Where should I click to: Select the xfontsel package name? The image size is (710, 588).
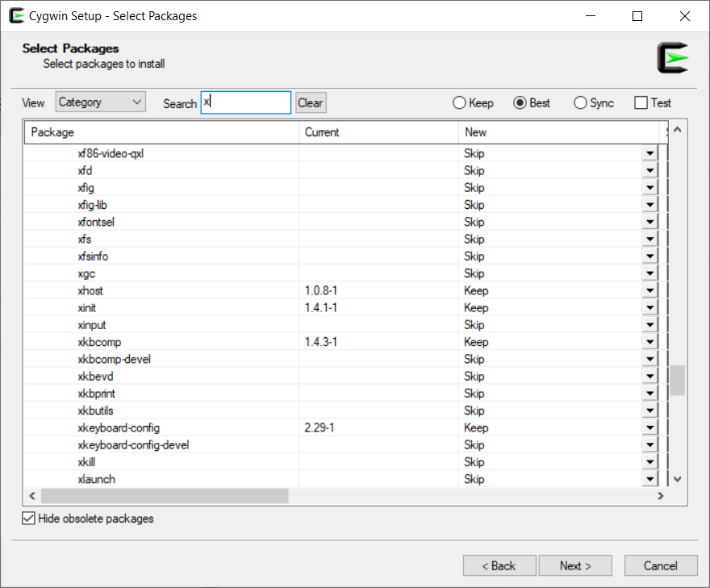click(96, 223)
